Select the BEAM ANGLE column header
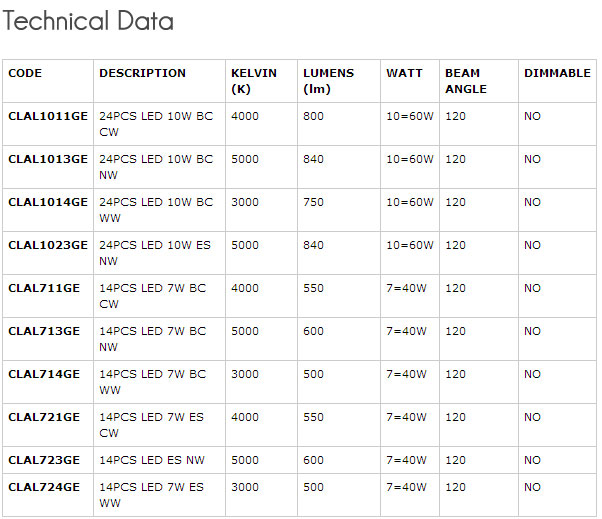 coord(466,81)
